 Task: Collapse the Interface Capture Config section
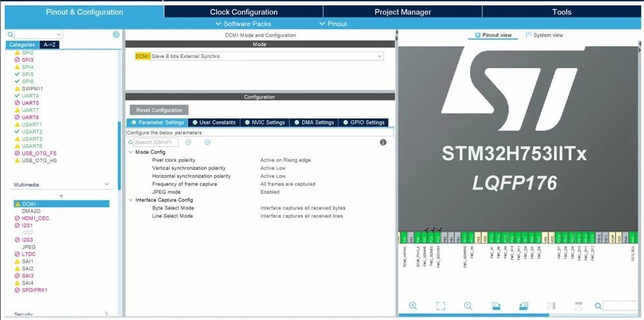point(131,200)
